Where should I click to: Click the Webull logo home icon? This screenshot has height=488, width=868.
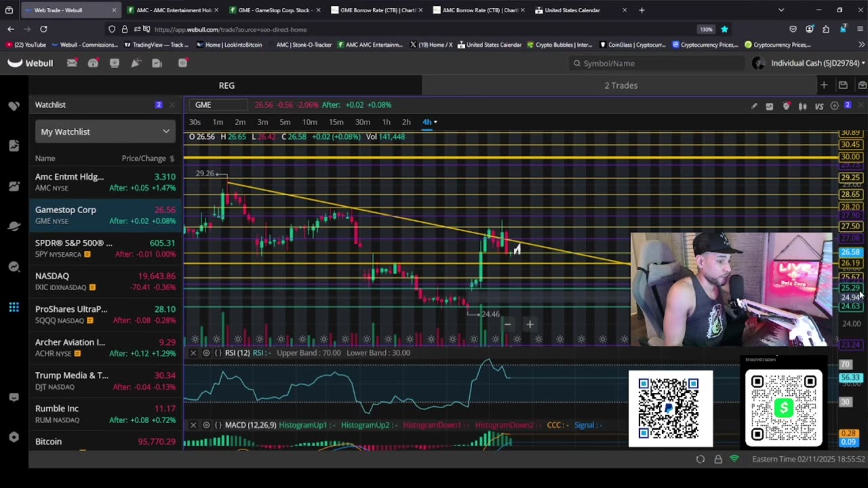[x=31, y=63]
